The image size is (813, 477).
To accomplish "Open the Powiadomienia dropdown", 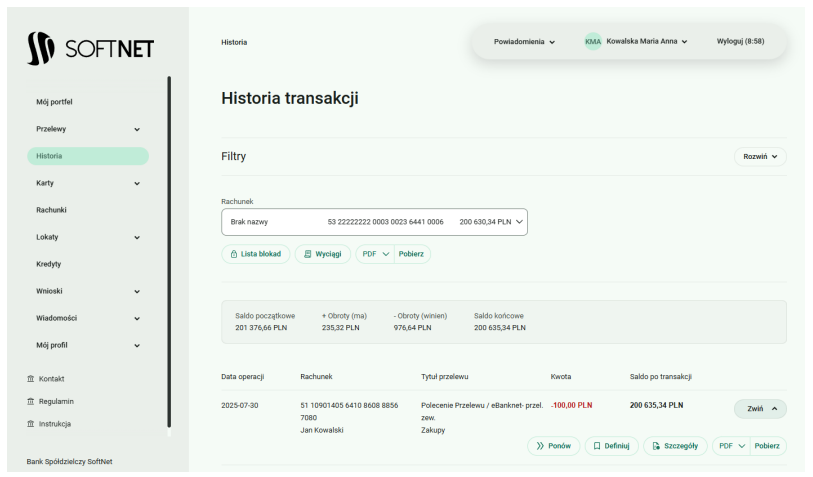I will pos(524,42).
